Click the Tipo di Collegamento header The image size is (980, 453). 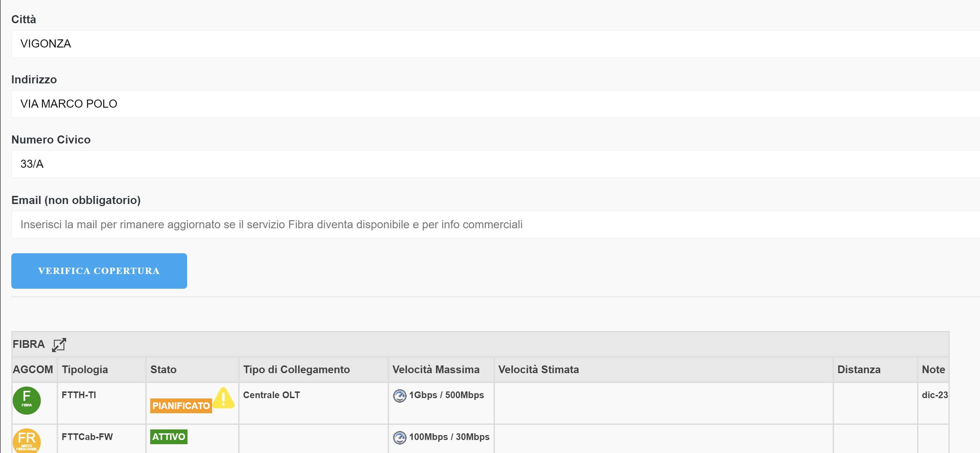pyautogui.click(x=297, y=369)
